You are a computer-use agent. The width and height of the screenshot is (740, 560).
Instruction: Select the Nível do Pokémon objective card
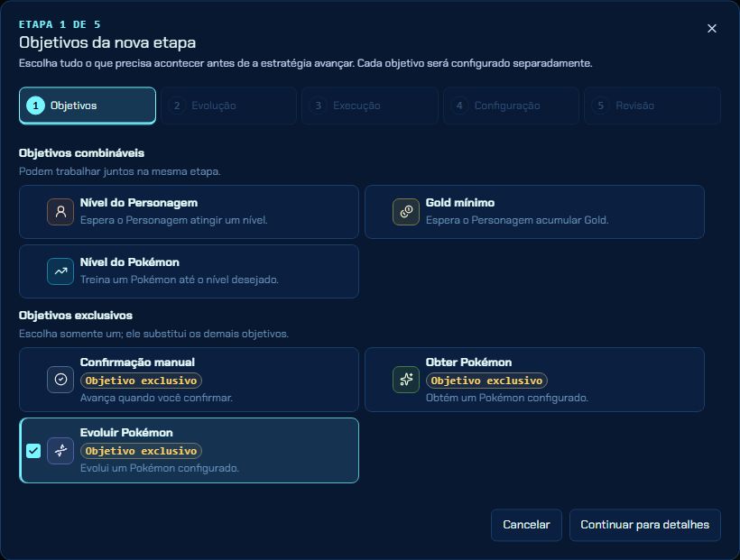(189, 271)
